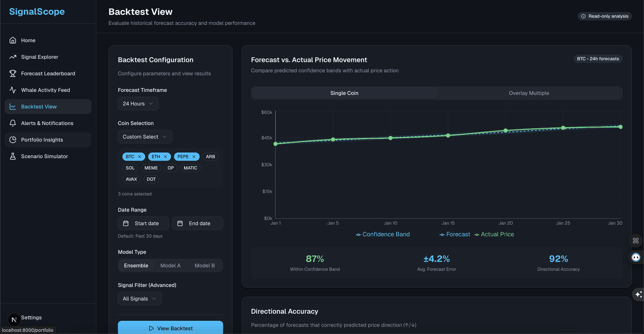Click the Backtest View chart icon

(13, 107)
